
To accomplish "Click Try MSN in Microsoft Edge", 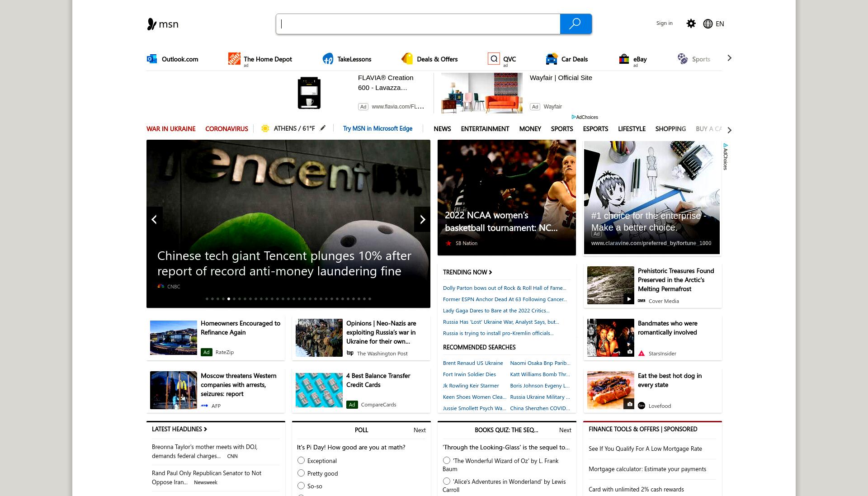I will [x=377, y=128].
